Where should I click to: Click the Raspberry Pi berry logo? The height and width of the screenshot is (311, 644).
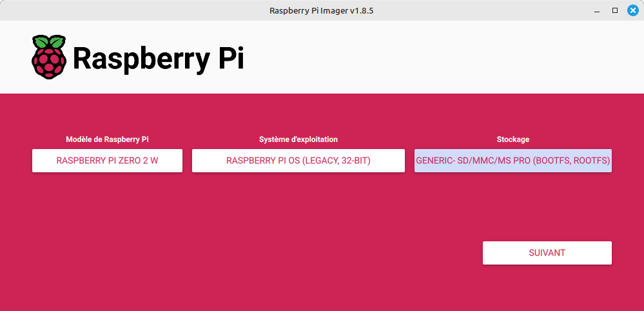point(49,57)
